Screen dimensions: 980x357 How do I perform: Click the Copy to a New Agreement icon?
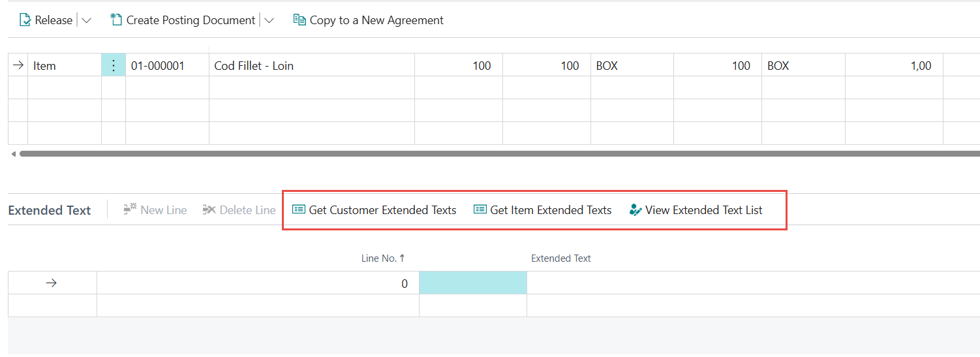[299, 20]
